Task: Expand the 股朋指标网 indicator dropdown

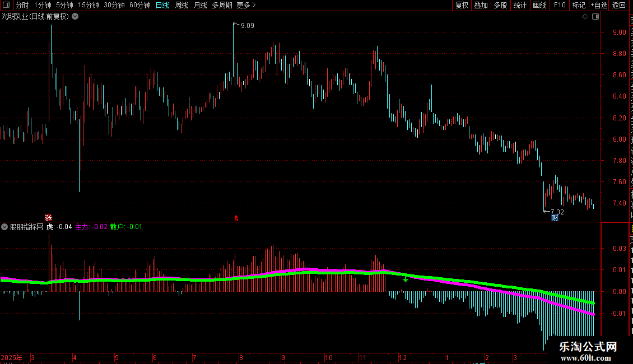Action: click(4, 227)
